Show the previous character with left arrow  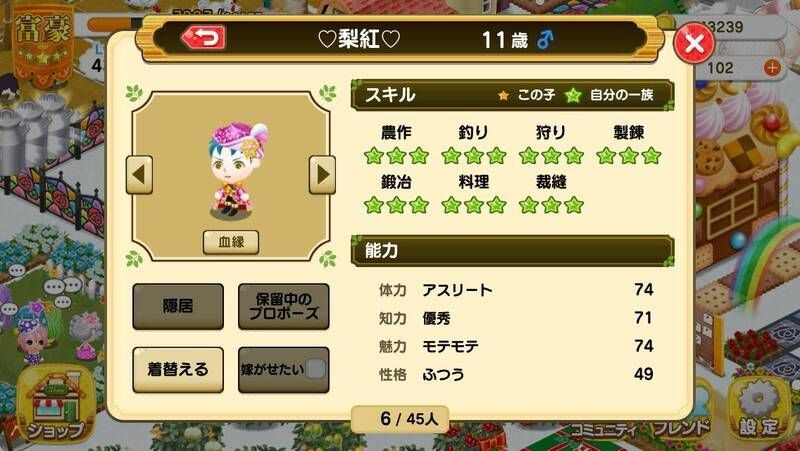click(x=139, y=175)
